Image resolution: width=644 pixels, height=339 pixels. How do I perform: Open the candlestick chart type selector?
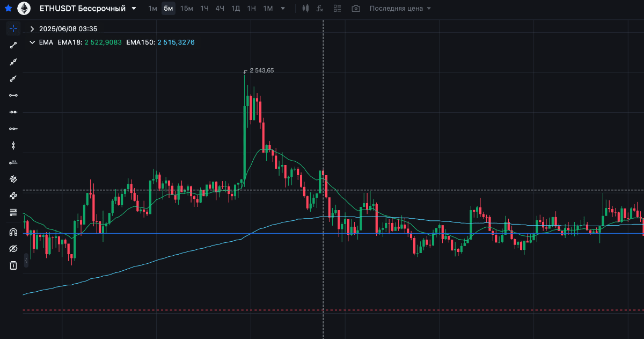click(305, 9)
